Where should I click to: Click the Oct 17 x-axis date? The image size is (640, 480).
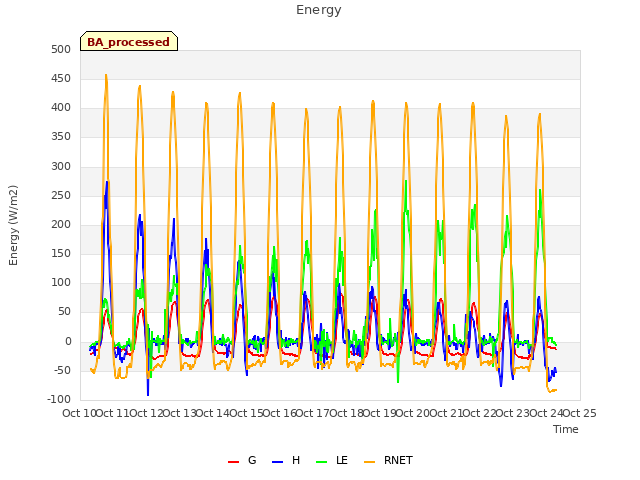pos(312,413)
